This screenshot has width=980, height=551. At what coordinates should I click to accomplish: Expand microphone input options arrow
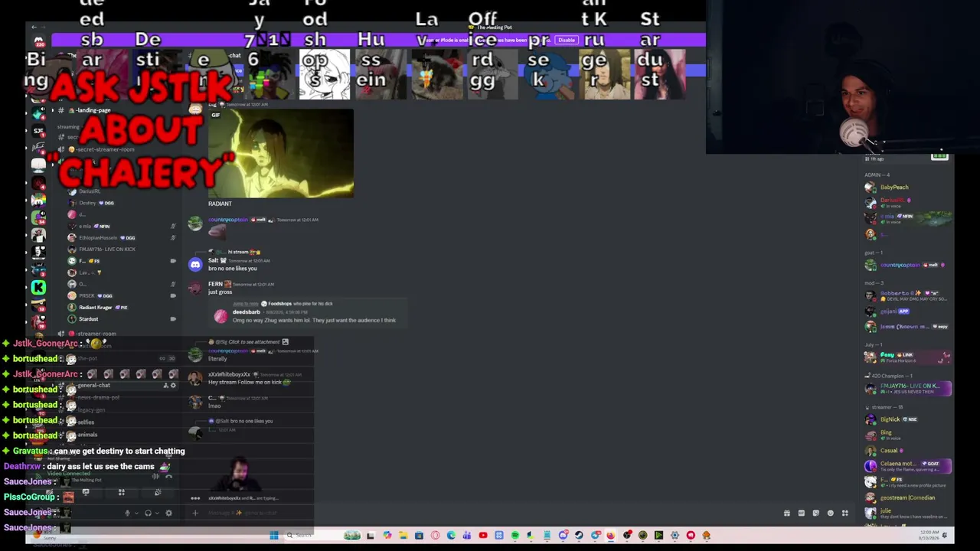(x=136, y=513)
